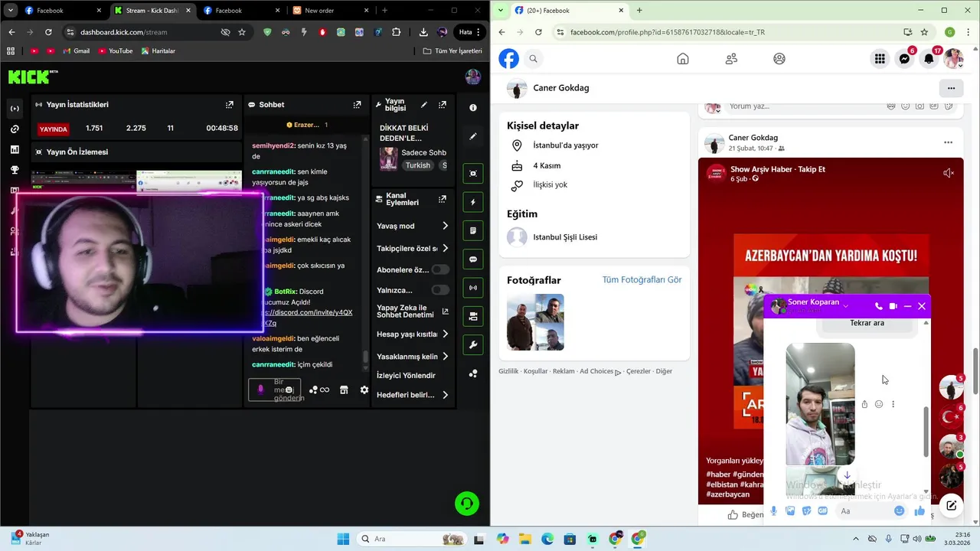The width and height of the screenshot is (980, 551).
Task: Click İzleyici Yönlendir action
Action: click(x=406, y=376)
